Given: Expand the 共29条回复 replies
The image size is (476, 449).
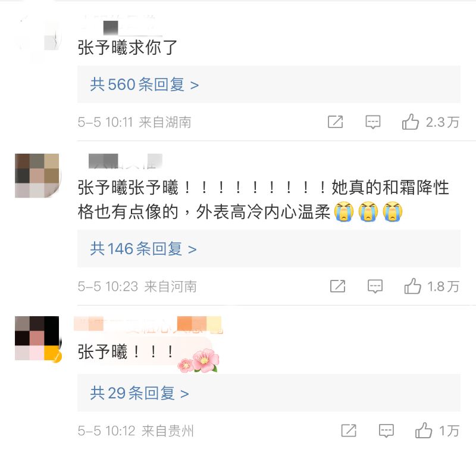Looking at the screenshot, I should coord(140,393).
